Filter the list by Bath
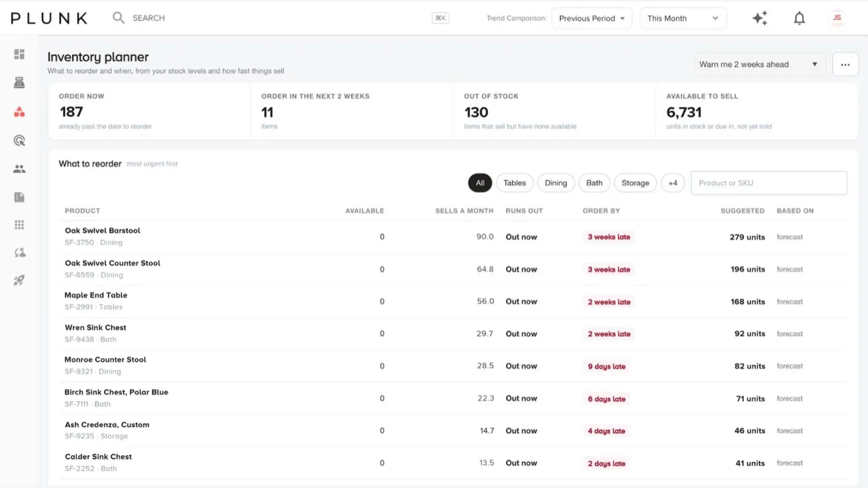 click(x=595, y=183)
